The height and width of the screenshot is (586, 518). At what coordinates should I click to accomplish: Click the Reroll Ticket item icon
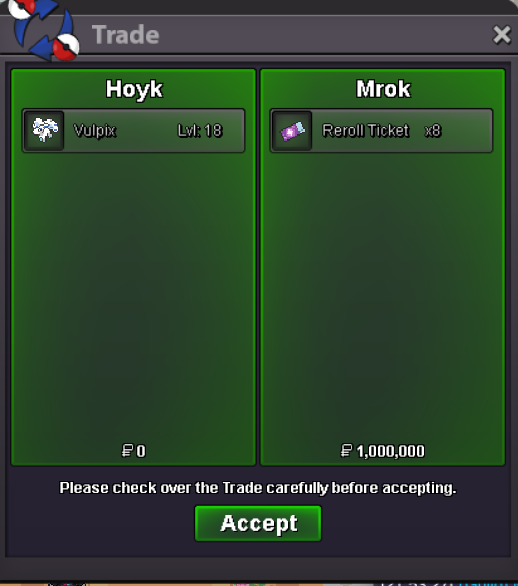[292, 131]
